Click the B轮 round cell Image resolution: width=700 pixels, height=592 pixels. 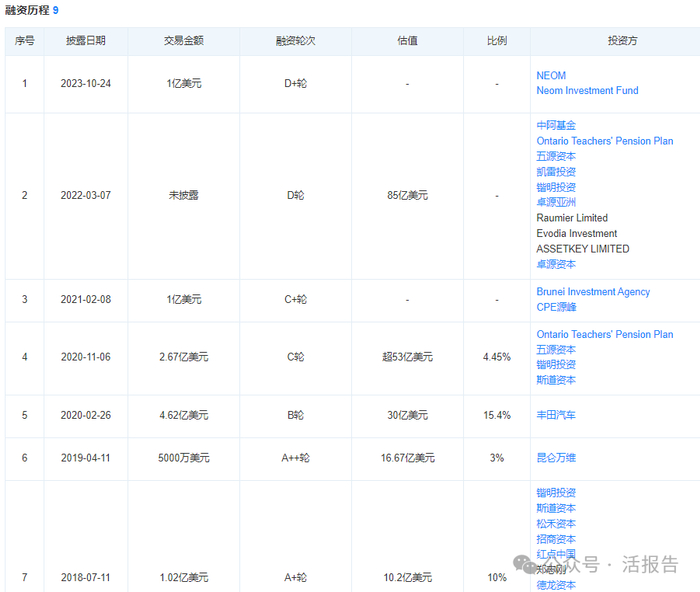coord(296,416)
